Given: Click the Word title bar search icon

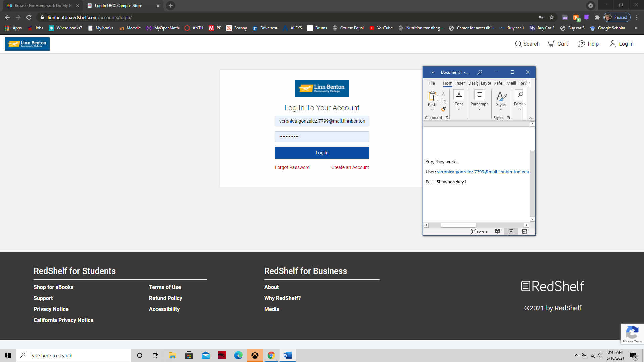Looking at the screenshot, I should pos(480,72).
